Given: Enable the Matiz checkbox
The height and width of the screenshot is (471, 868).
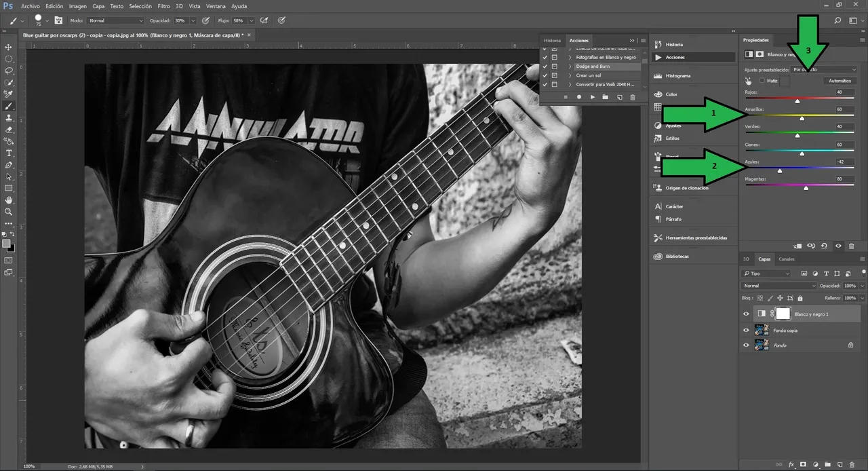Looking at the screenshot, I should 762,81.
